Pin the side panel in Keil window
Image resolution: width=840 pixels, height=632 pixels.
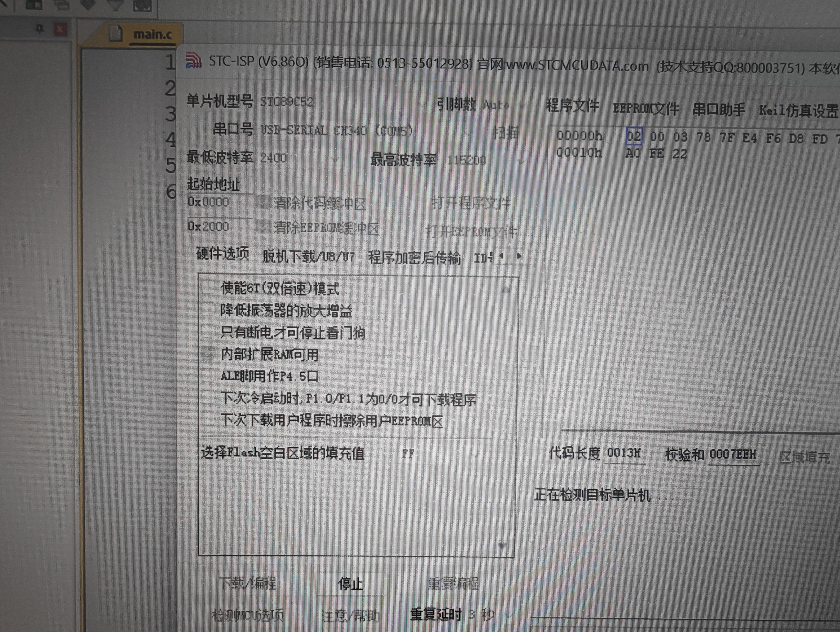pos(40,29)
